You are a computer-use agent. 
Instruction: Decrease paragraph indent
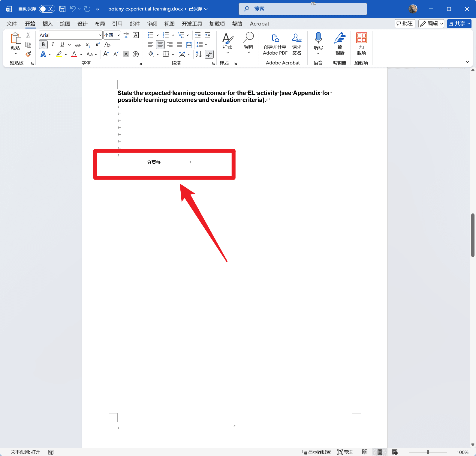pos(198,35)
